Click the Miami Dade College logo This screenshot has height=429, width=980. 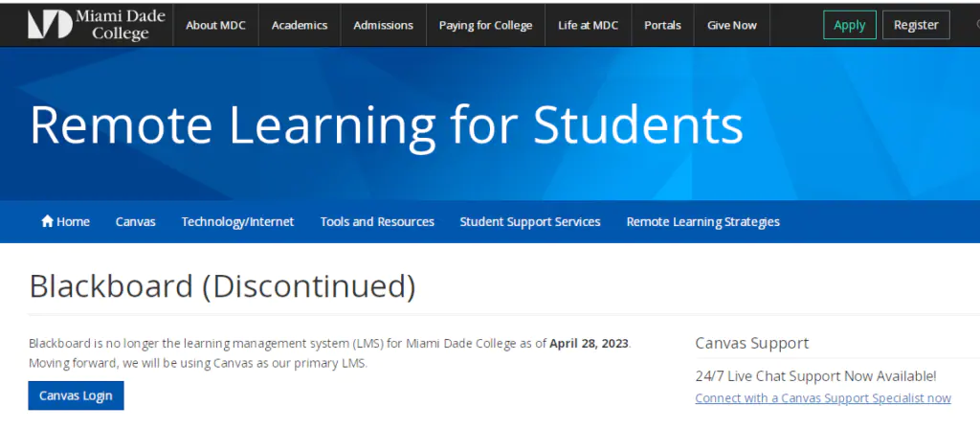[x=97, y=25]
